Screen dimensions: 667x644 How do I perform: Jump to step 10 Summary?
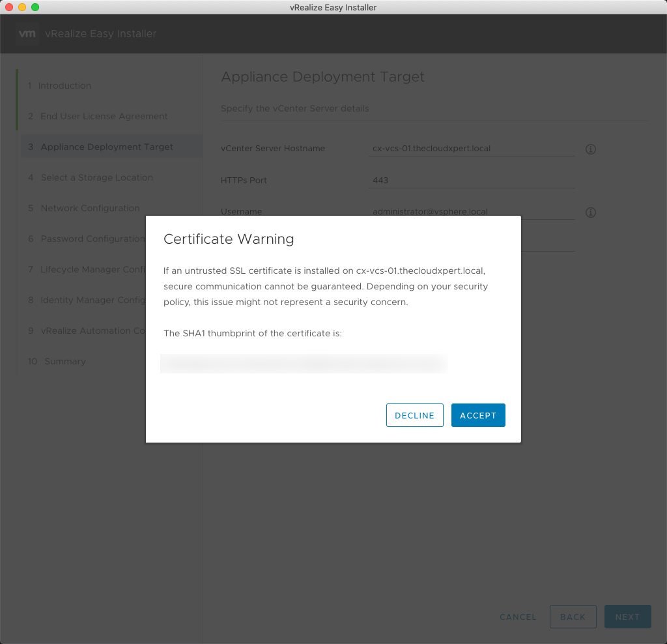click(x=57, y=361)
